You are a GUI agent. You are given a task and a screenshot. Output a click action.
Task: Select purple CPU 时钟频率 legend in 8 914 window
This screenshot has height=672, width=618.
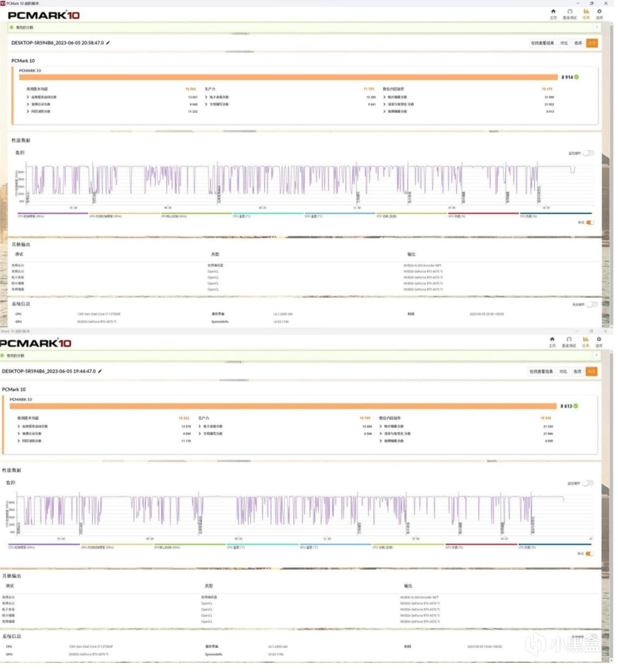(x=53, y=215)
